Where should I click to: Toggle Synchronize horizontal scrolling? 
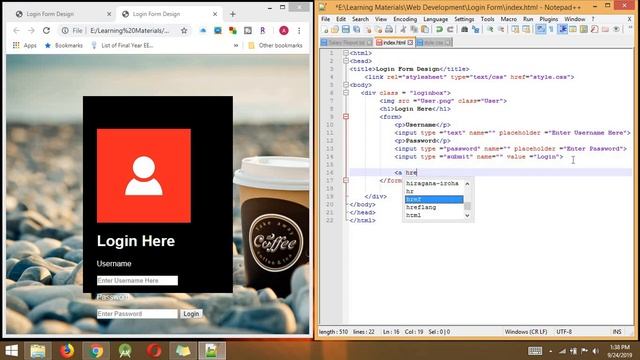pos(526,29)
